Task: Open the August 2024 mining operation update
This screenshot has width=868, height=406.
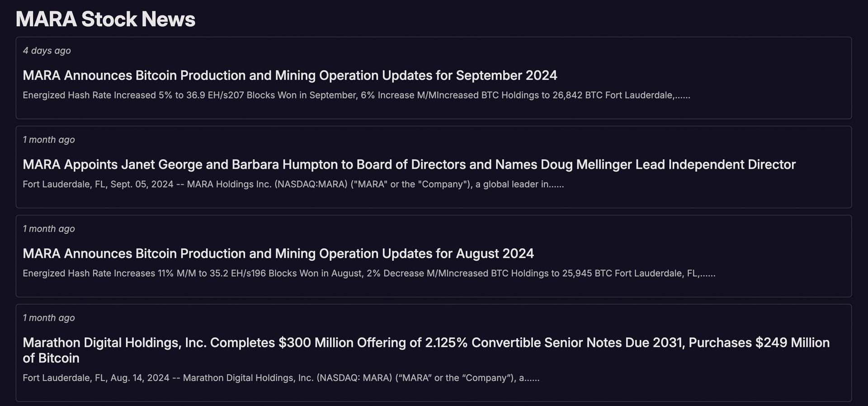Action: point(278,254)
